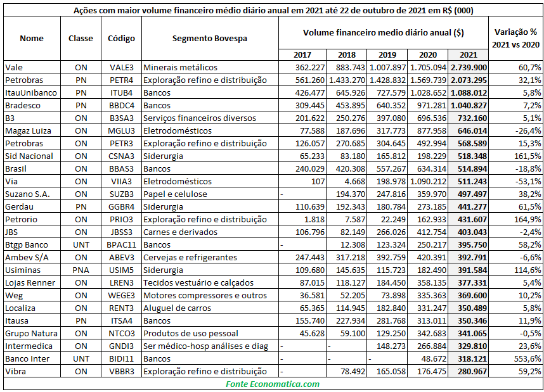Click the 60,7% variation cell
The image size is (544, 392).
tap(515, 67)
